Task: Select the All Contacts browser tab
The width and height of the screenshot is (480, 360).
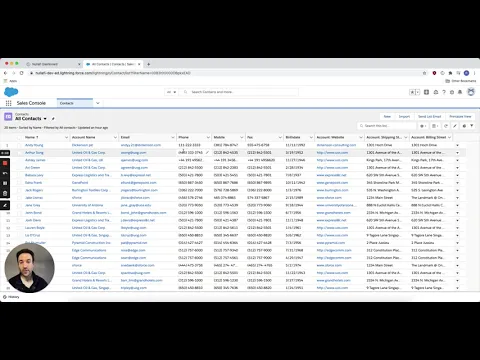Action: [x=113, y=64]
